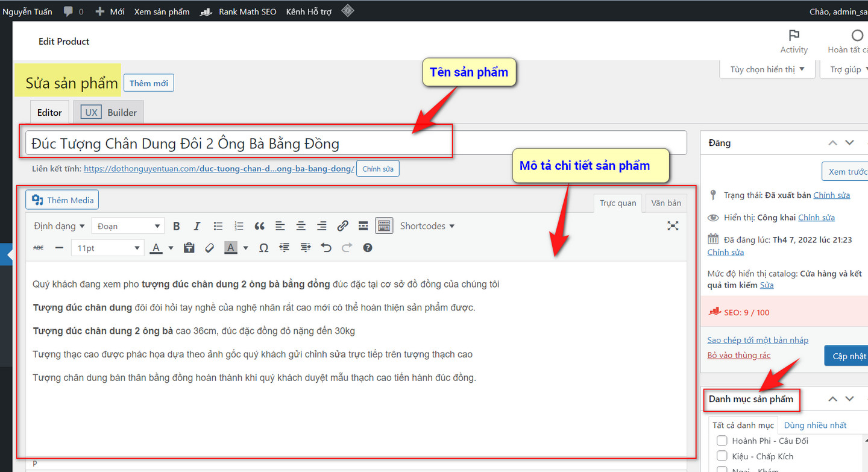Viewport: 868px width, 472px height.
Task: Open Kênh Hỗ trợ in admin bar
Action: (309, 11)
